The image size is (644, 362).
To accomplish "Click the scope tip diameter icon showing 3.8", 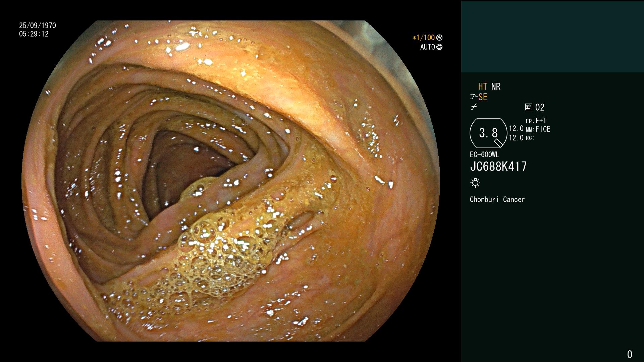I will pos(488,133).
